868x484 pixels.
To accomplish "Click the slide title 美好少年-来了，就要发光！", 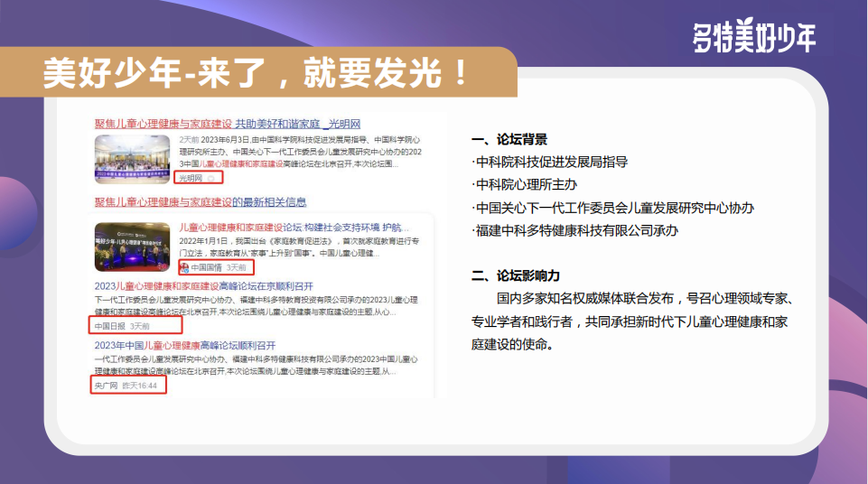I will point(257,73).
